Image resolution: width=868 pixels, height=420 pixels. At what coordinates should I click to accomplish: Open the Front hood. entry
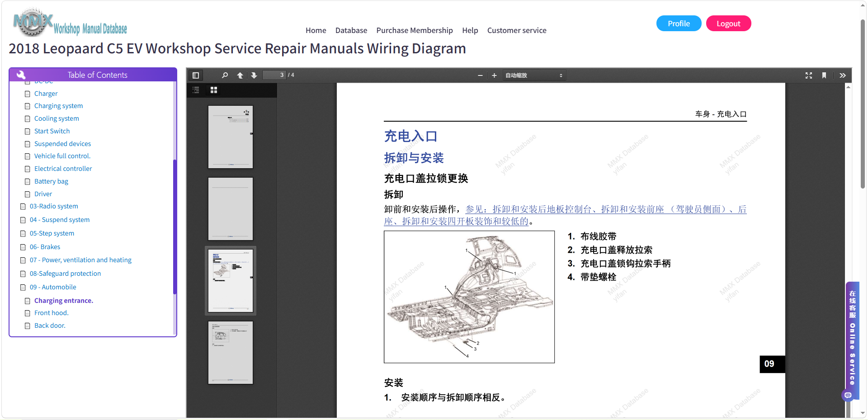pyautogui.click(x=52, y=313)
